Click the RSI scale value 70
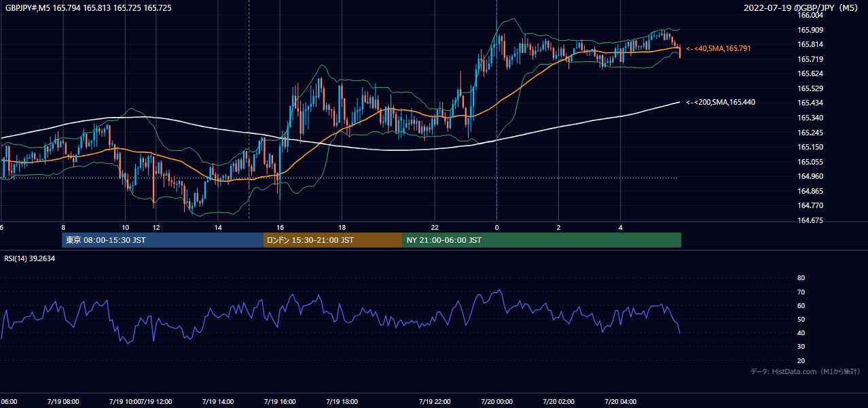The height and width of the screenshot is (408, 868). point(801,292)
